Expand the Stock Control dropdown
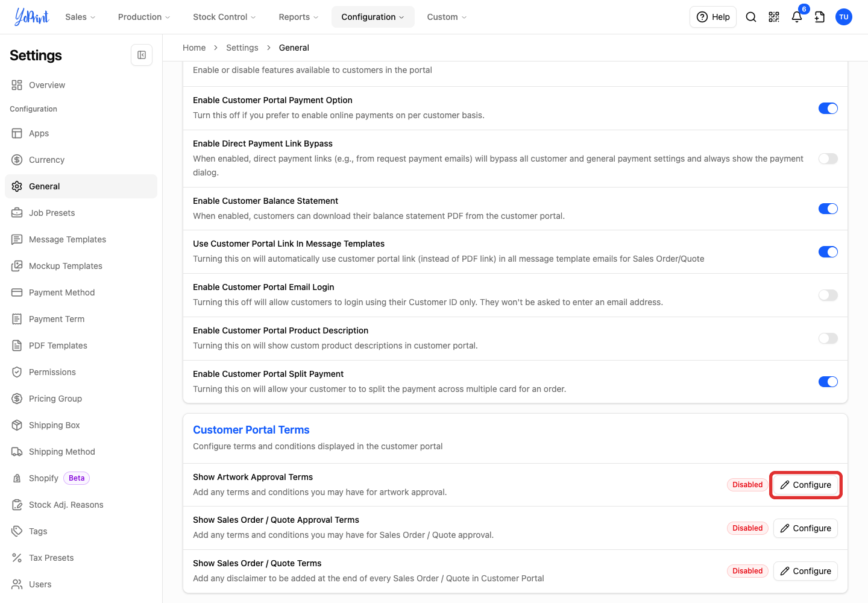The height and width of the screenshot is (603, 868). (x=224, y=17)
